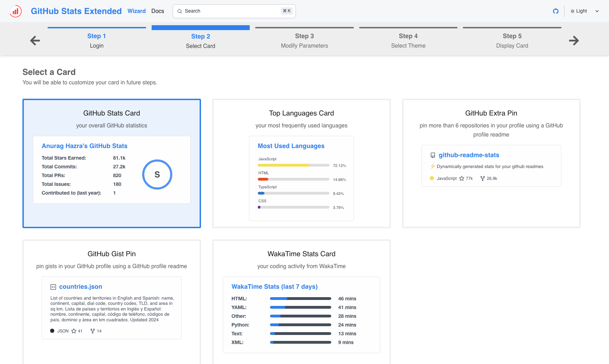609x364 pixels.
Task: Click the countries.json gist title
Action: 81,287
